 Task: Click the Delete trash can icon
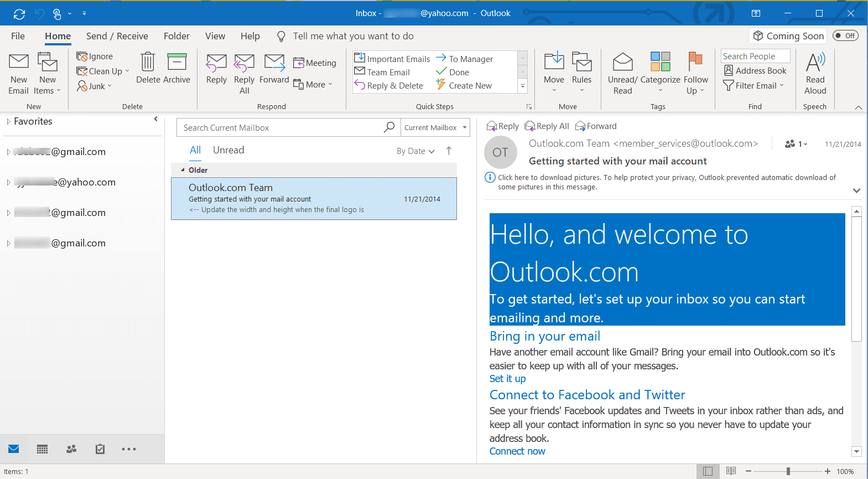click(148, 61)
